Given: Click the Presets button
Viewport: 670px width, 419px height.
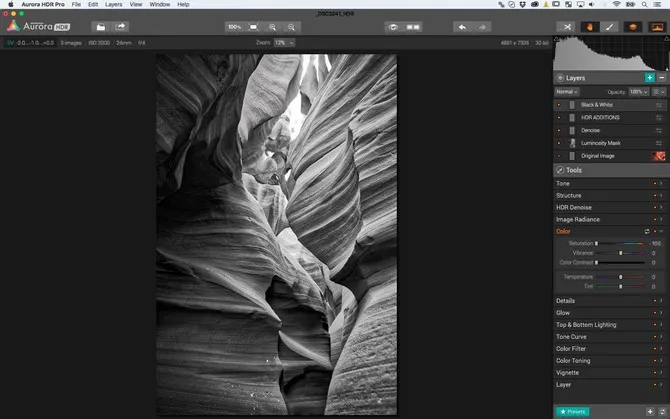Looking at the screenshot, I should [573, 411].
